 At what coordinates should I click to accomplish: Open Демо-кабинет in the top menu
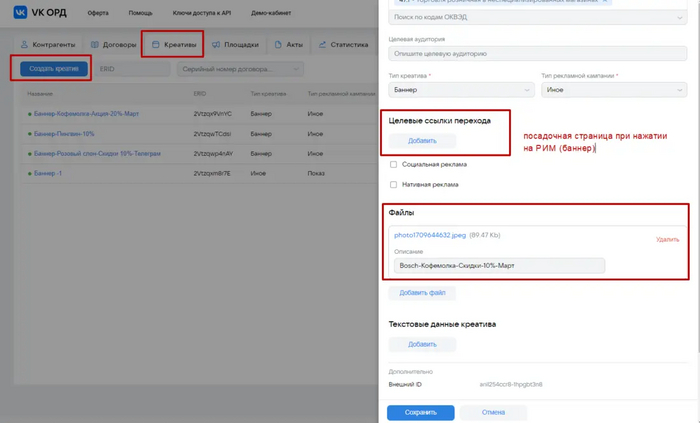point(271,13)
